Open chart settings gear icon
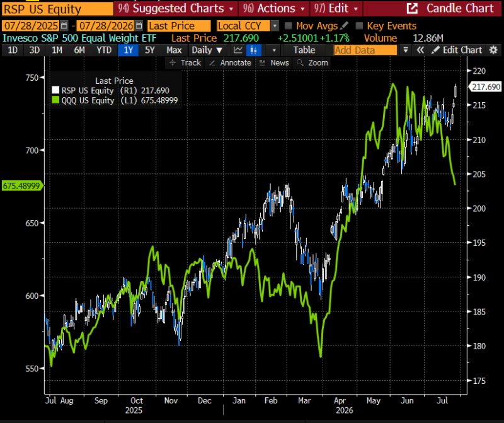 pyautogui.click(x=493, y=50)
